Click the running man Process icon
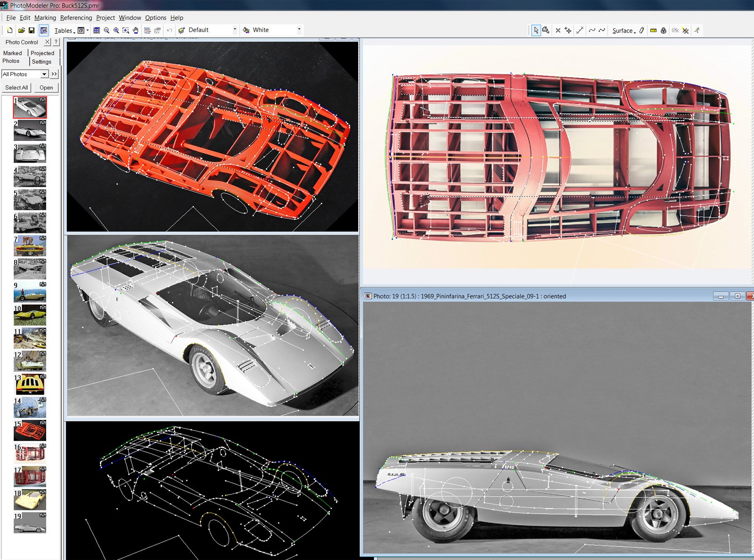The image size is (754, 560). click(x=697, y=30)
